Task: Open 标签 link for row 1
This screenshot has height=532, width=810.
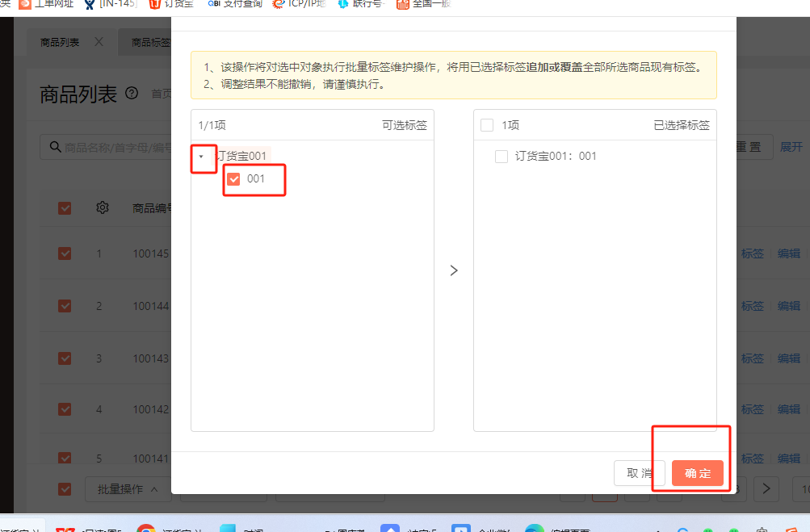Action: [x=752, y=253]
